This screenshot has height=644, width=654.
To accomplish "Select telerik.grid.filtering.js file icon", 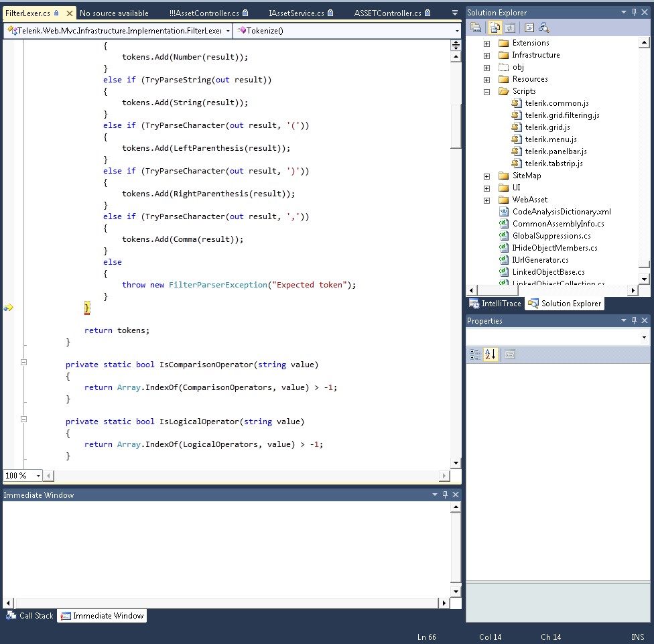I will coord(517,115).
